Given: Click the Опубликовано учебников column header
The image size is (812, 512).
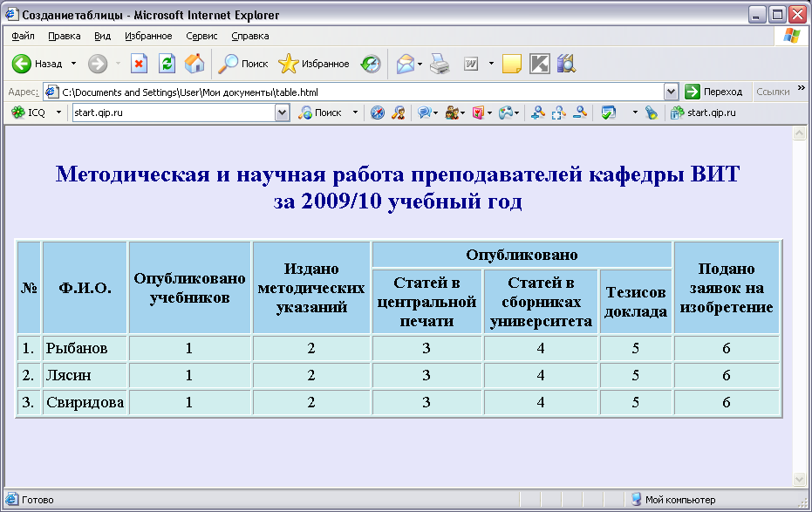Looking at the screenshot, I should pos(189,288).
